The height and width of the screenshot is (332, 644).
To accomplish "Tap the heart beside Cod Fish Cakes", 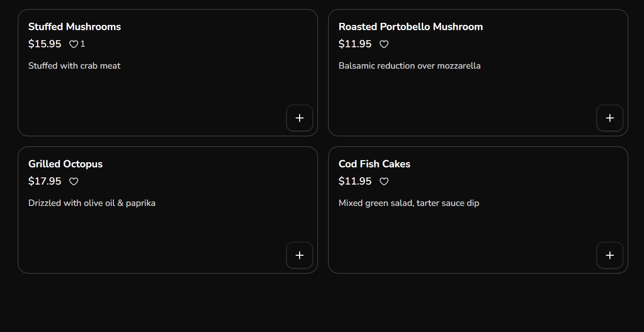I will coord(384,182).
